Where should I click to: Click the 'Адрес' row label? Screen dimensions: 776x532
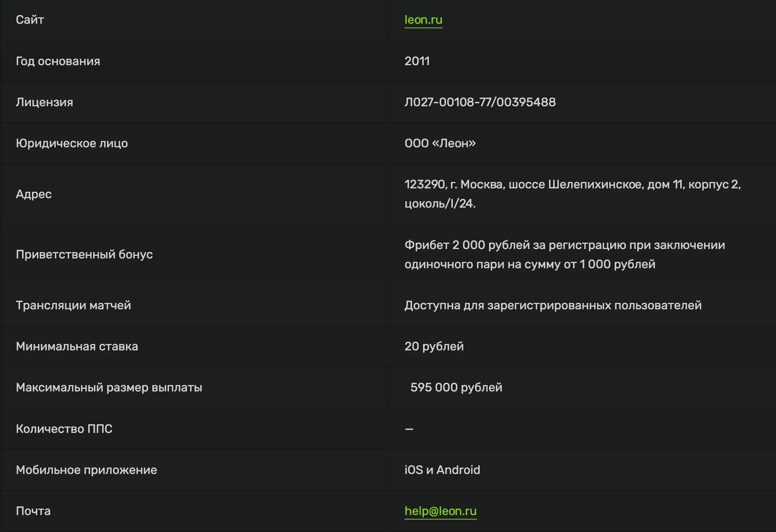coord(34,194)
